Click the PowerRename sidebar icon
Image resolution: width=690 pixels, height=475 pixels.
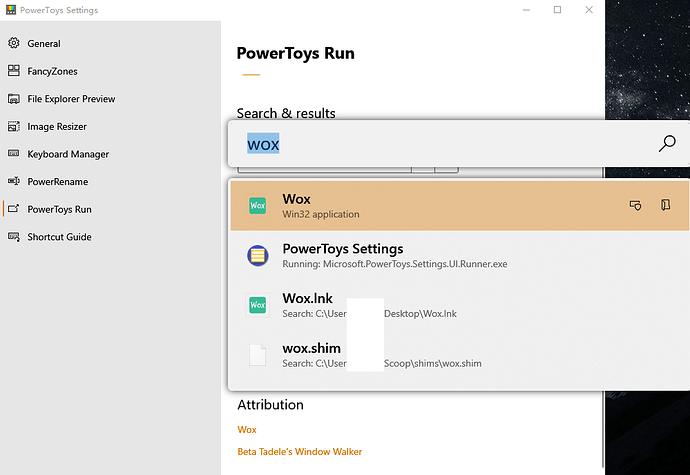14,181
